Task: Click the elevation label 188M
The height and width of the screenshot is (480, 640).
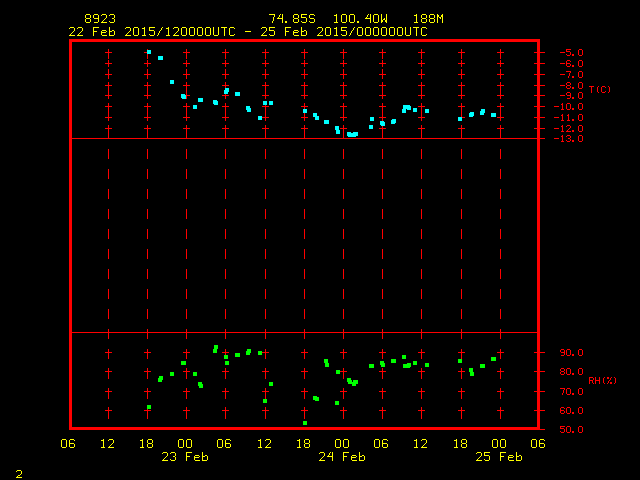Action: pos(428,19)
